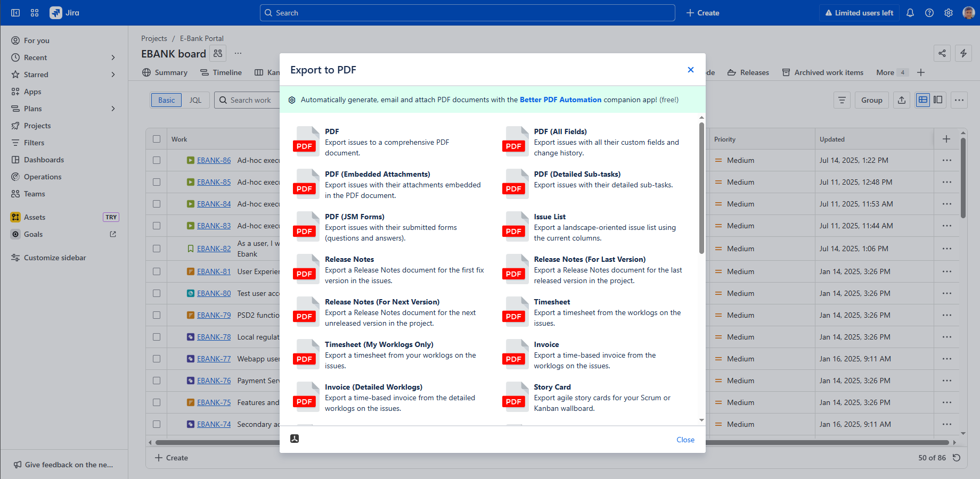Check the box for EBANK-74 row

coord(157,424)
